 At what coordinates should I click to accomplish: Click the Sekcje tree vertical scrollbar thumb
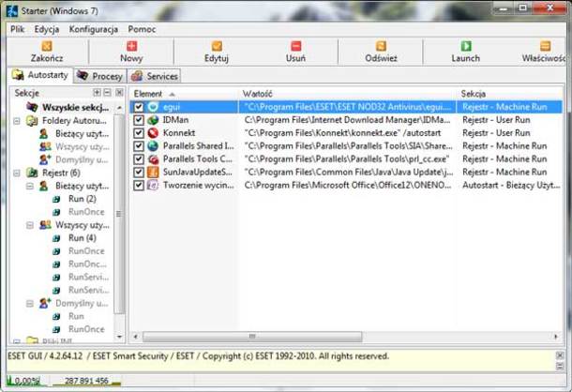[119, 214]
